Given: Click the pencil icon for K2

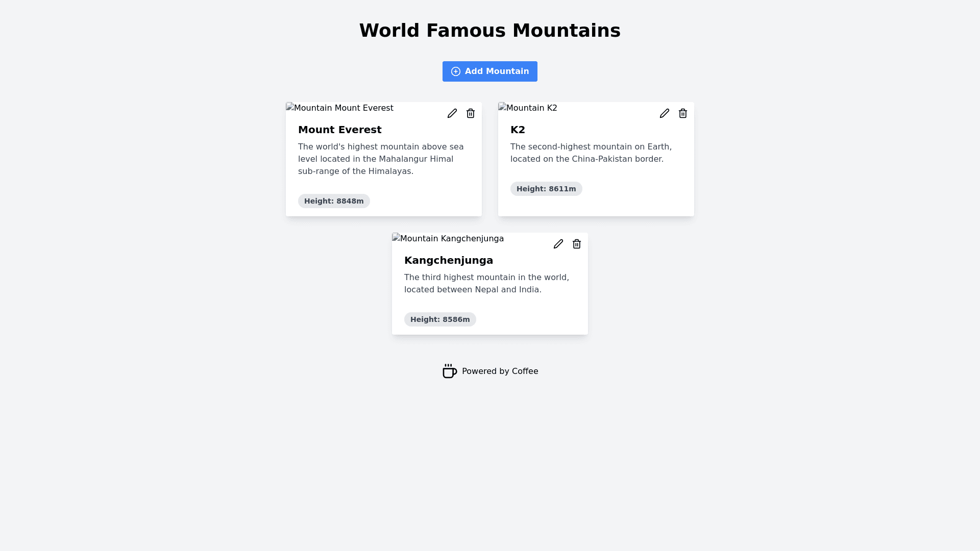Looking at the screenshot, I should pyautogui.click(x=665, y=113).
